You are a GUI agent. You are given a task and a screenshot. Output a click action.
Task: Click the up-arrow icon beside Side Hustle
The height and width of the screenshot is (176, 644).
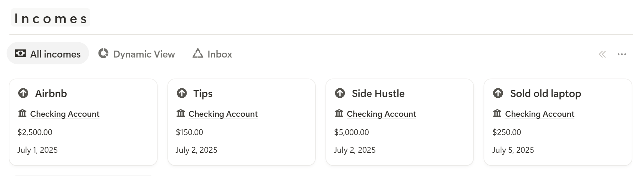click(x=340, y=93)
